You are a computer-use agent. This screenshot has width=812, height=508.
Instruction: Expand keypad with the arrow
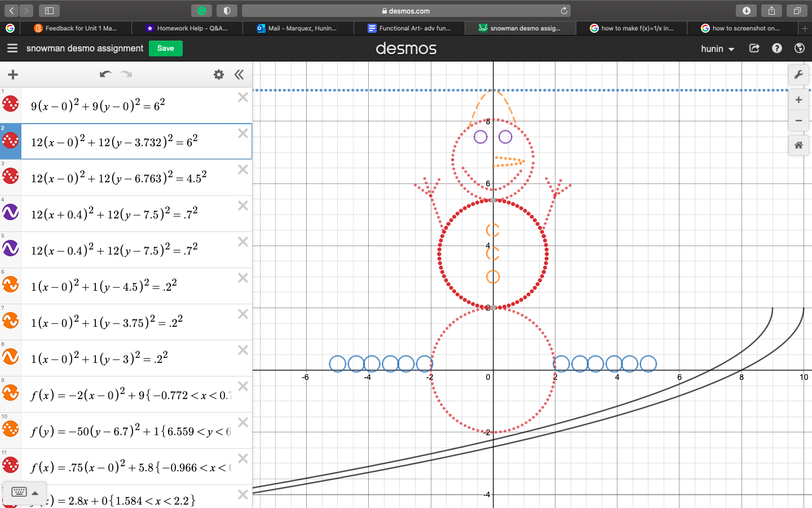pos(35,493)
